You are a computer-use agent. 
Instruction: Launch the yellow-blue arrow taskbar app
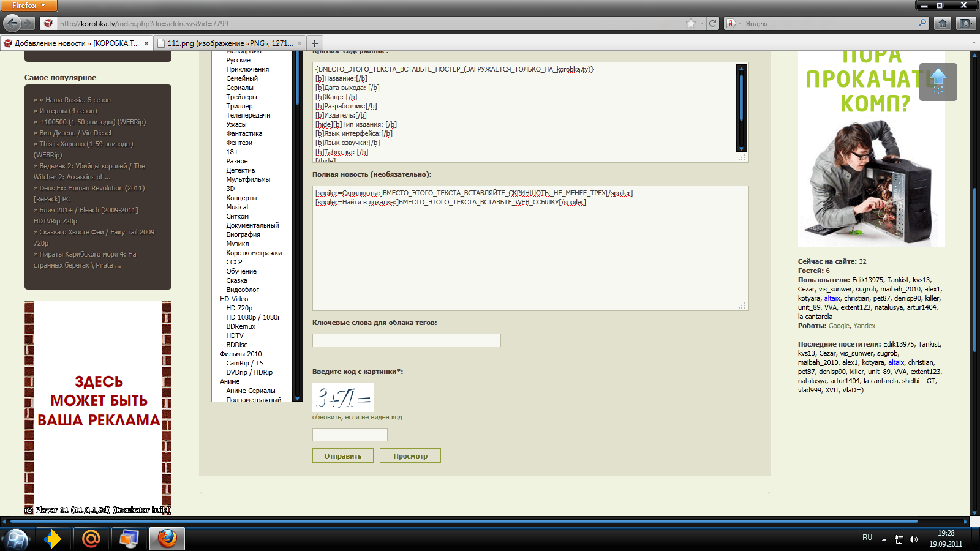(53, 539)
